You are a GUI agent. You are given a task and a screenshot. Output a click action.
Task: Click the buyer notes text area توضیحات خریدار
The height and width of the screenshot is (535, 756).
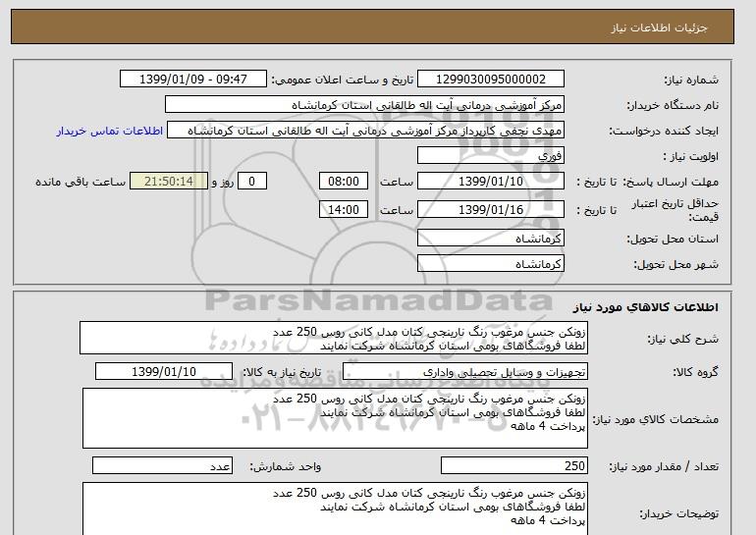coord(335,508)
